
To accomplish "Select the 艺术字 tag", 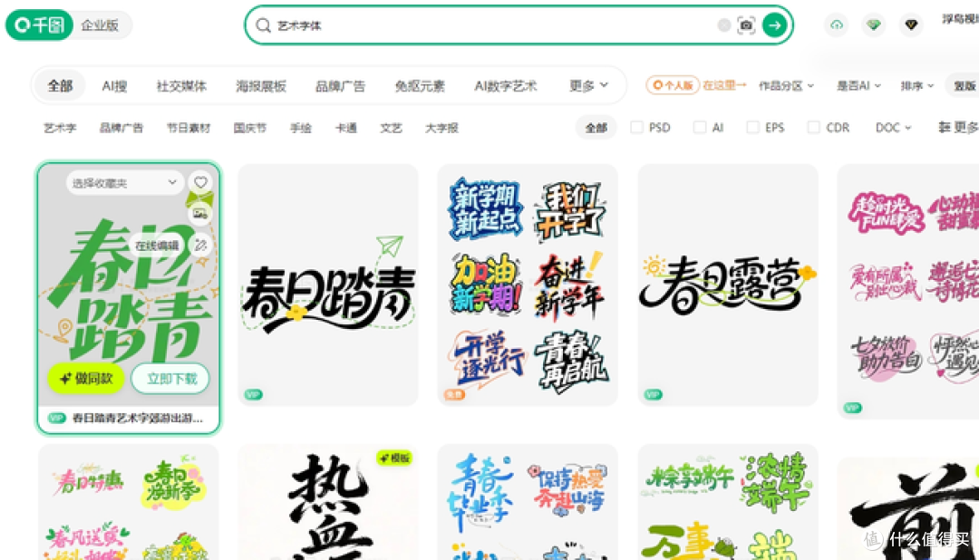I will tap(60, 128).
